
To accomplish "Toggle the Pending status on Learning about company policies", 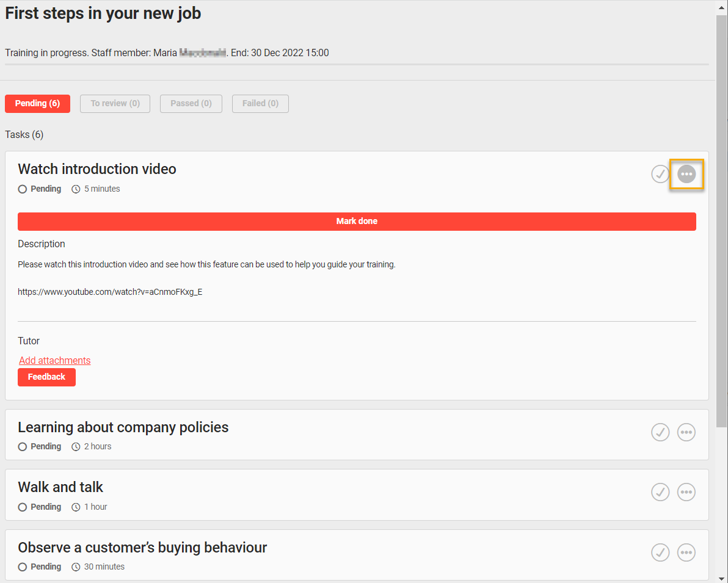I will coord(22,446).
